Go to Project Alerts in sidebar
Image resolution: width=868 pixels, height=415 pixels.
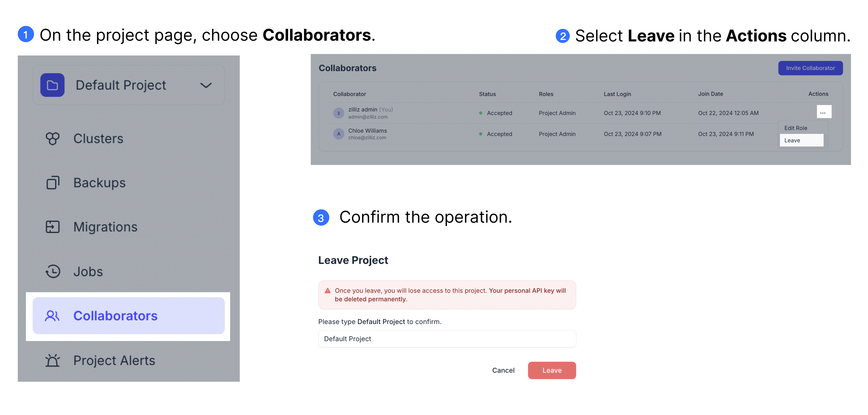tap(114, 360)
